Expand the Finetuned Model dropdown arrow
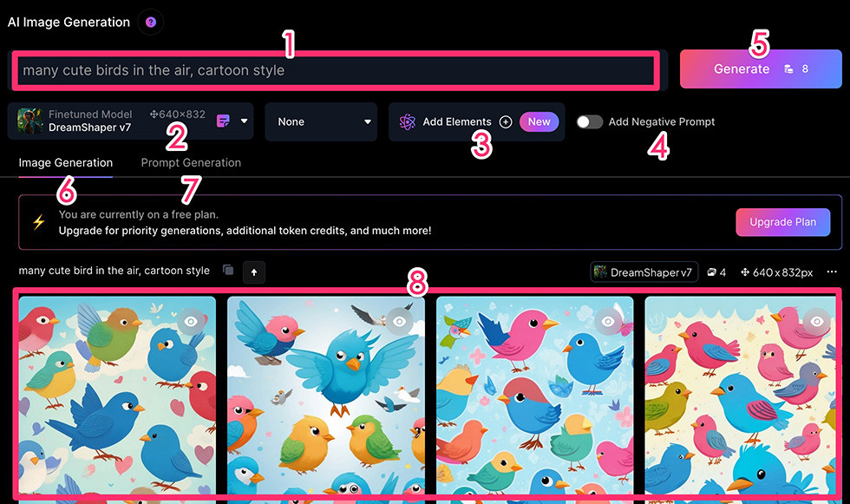Viewport: 850px width, 504px height. pos(244,121)
